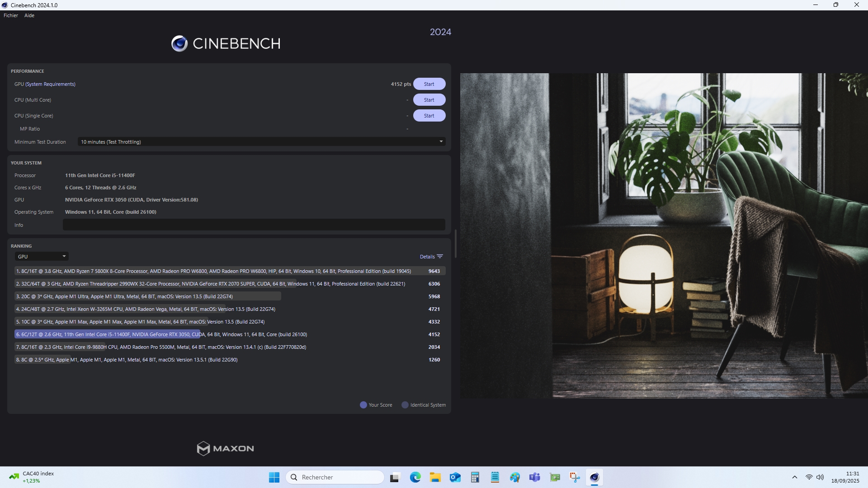868x488 pixels.
Task: Open the System Requirements link
Action: pyautogui.click(x=51, y=84)
